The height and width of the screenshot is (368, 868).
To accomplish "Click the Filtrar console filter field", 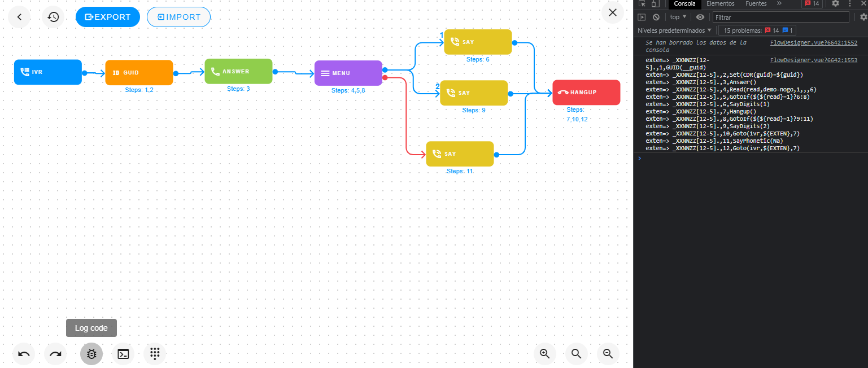I will (780, 17).
